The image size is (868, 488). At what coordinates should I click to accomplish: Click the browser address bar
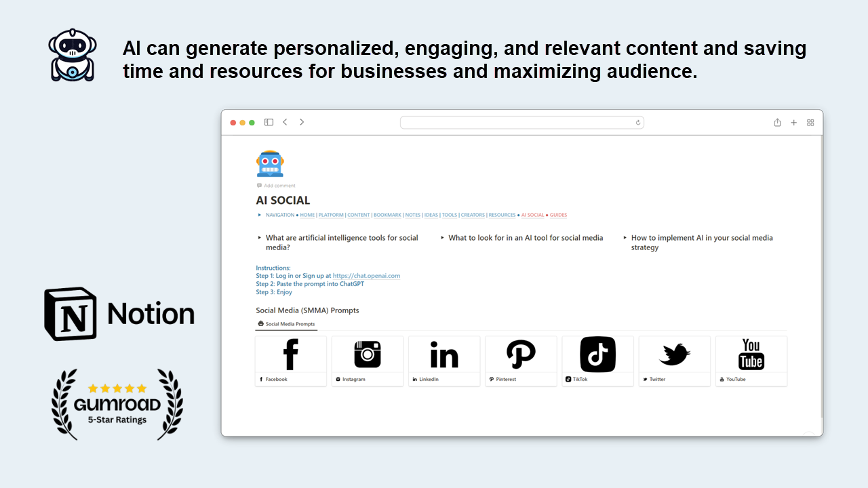pyautogui.click(x=521, y=123)
